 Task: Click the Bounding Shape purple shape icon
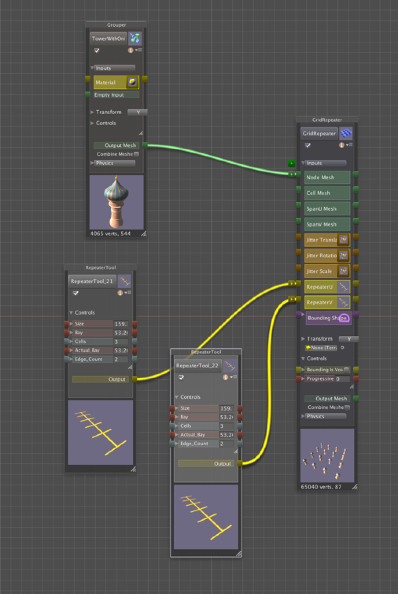[x=343, y=318]
